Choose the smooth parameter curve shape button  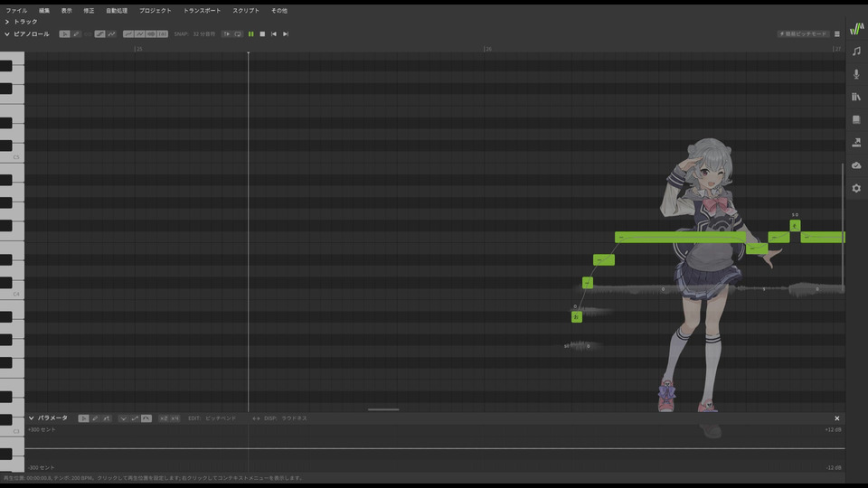146,418
